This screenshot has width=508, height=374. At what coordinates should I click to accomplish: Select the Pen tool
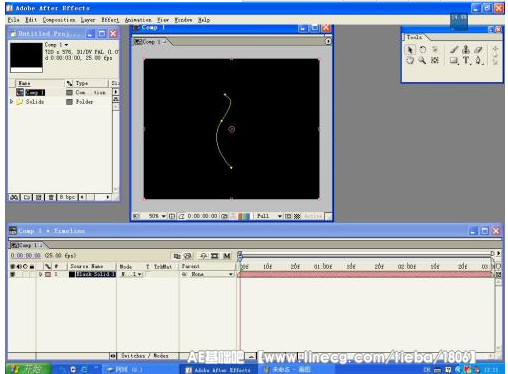478,61
